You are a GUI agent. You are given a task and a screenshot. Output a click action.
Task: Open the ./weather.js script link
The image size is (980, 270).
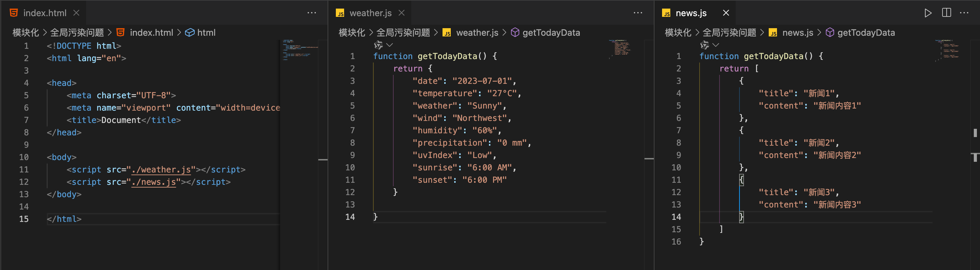pyautogui.click(x=161, y=170)
